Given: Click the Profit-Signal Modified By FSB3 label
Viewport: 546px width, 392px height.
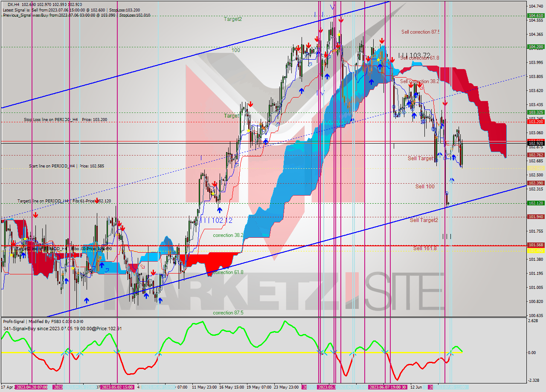Looking at the screenshot, I should (x=43, y=321).
